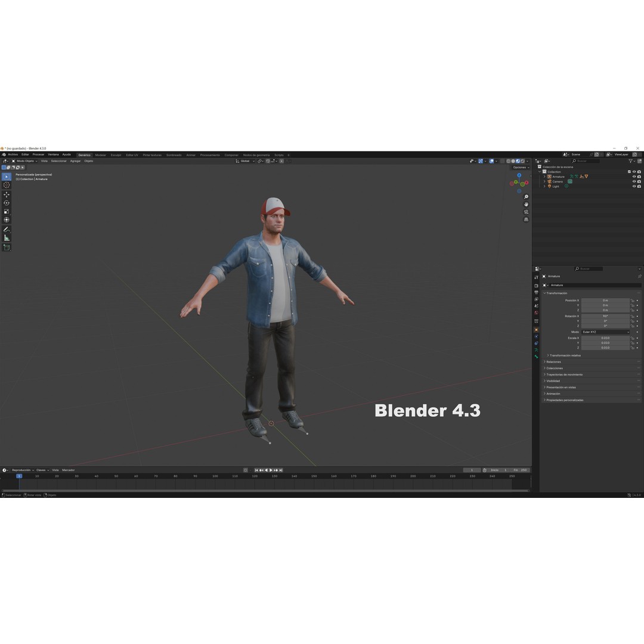The width and height of the screenshot is (644, 644).
Task: Open the Render properties tab icon
Action: 537,286
